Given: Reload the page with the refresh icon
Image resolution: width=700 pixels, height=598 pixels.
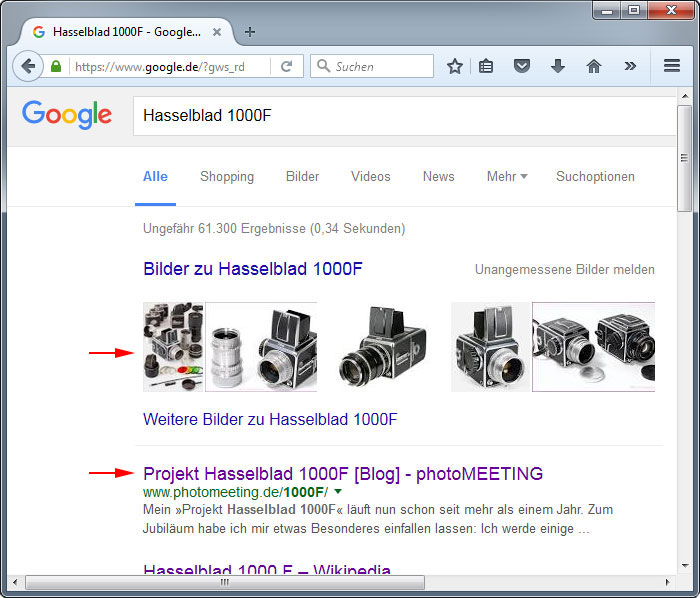Looking at the screenshot, I should [287, 66].
